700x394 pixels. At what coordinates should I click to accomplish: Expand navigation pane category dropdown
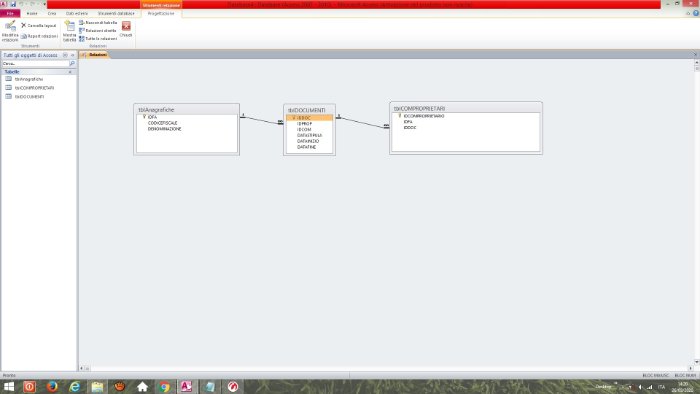(65, 55)
